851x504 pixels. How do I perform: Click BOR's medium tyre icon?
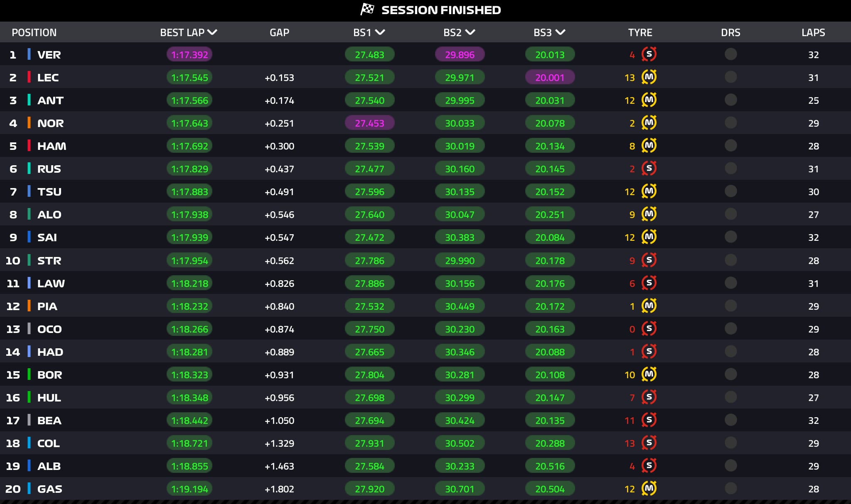pyautogui.click(x=649, y=374)
